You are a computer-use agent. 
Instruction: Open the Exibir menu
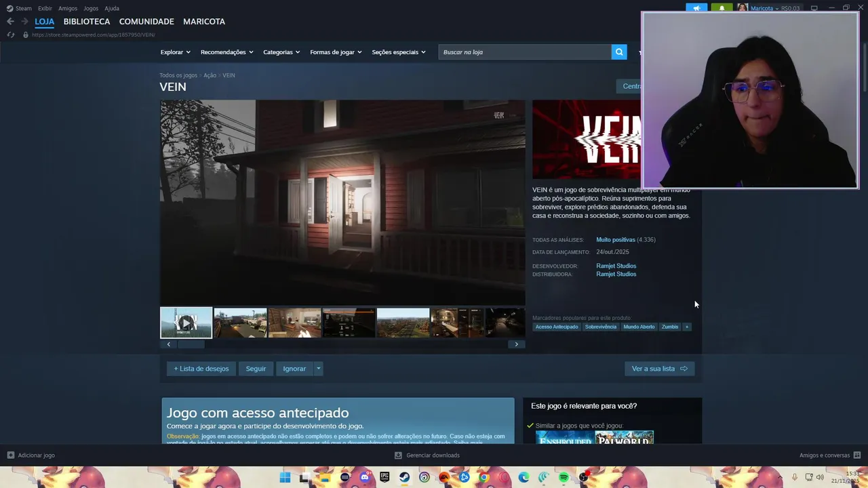pyautogui.click(x=45, y=8)
